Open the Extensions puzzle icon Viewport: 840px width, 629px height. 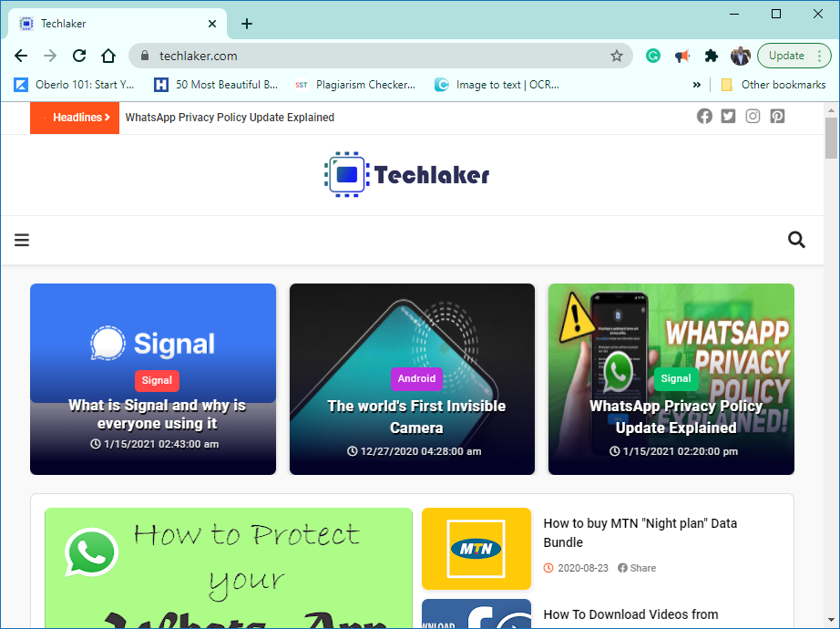click(x=712, y=56)
